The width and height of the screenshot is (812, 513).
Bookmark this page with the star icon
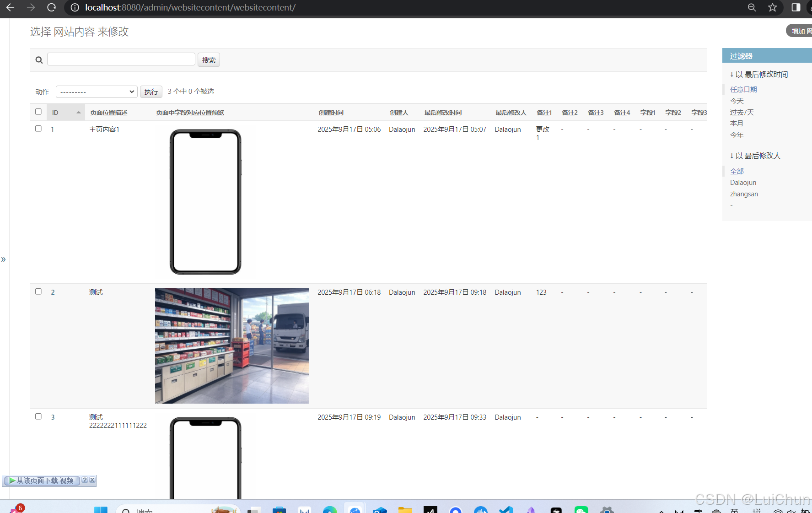(x=773, y=7)
